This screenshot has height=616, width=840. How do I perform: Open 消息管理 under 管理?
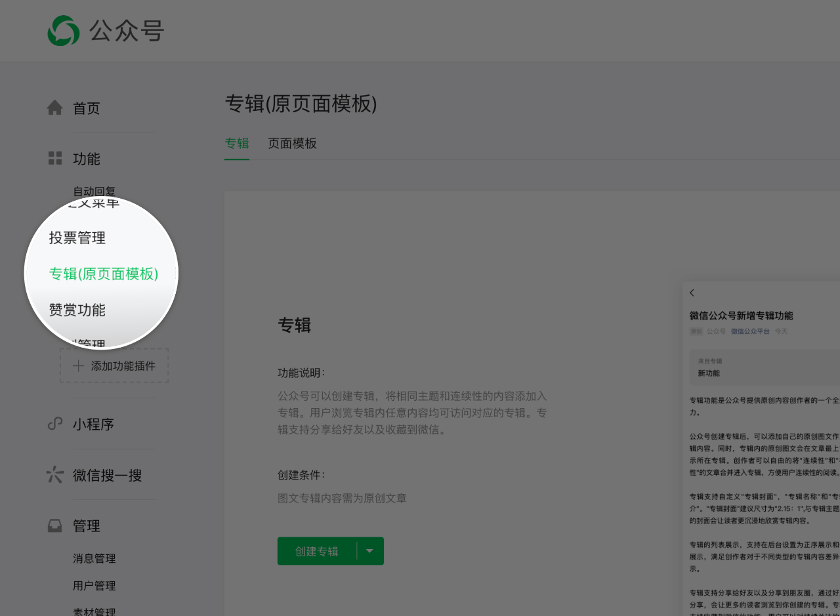(94, 558)
